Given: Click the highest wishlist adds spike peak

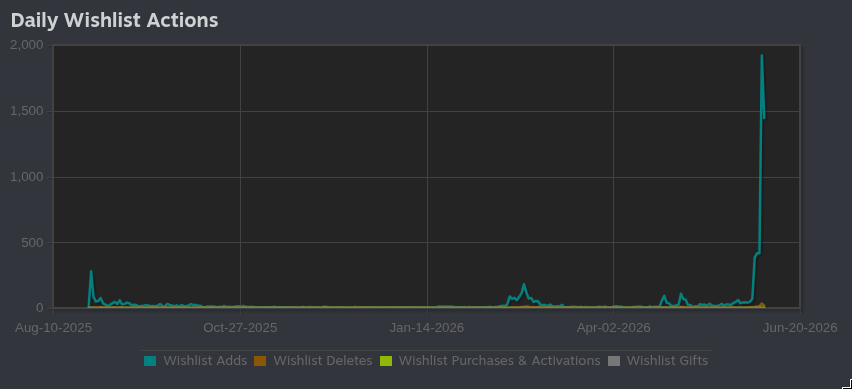Looking at the screenshot, I should (x=761, y=55).
